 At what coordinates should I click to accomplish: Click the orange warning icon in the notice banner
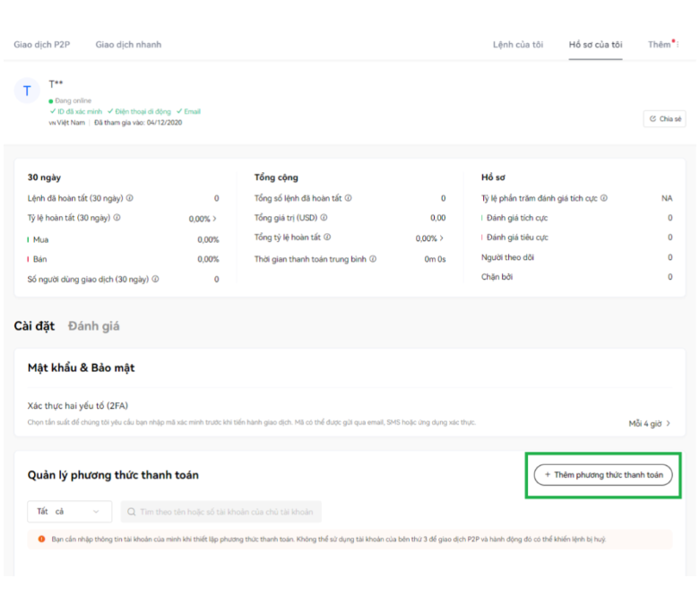(41, 539)
